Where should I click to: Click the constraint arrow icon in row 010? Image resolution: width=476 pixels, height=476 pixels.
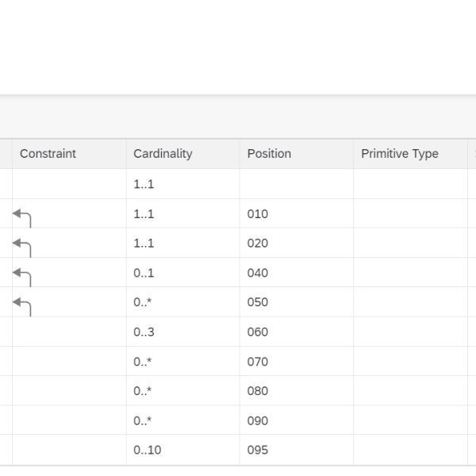[22, 216]
